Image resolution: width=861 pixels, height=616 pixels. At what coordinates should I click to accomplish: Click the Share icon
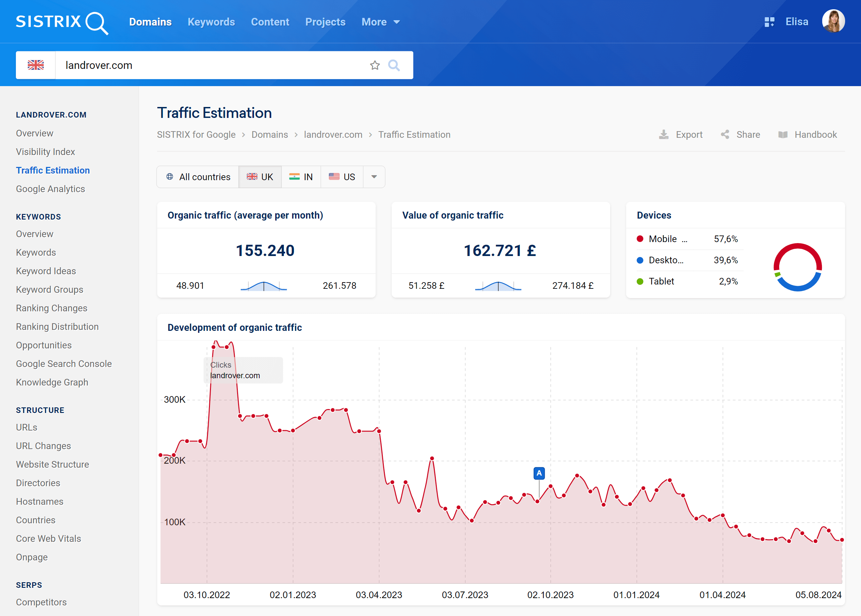coord(725,135)
